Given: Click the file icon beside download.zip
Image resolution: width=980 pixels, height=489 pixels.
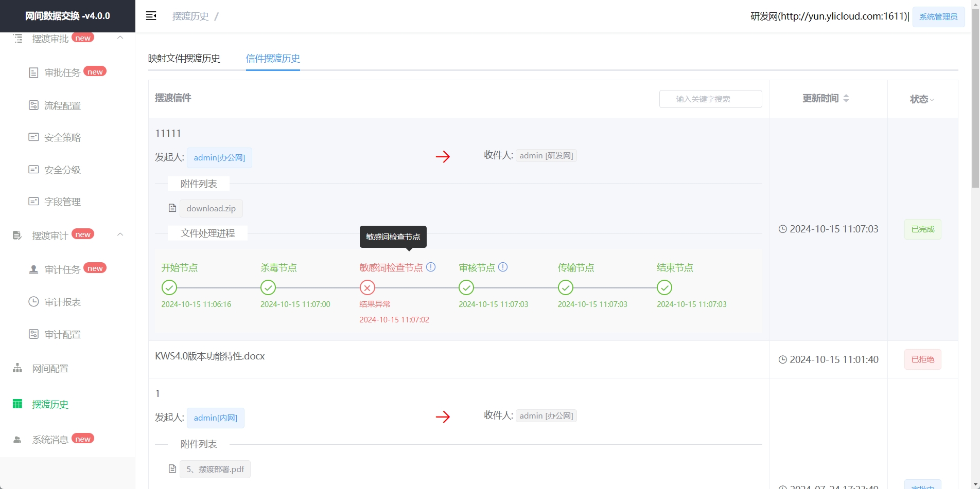Looking at the screenshot, I should coord(172,208).
